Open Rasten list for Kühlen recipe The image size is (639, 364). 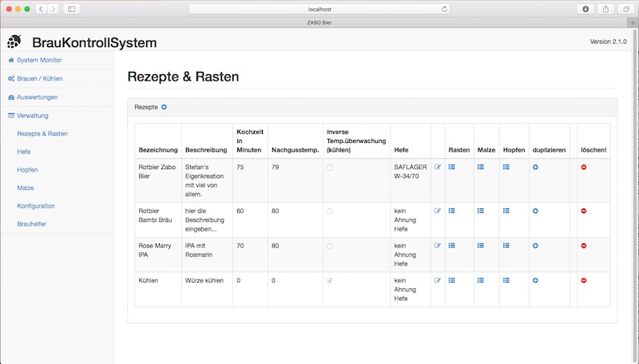pos(451,280)
